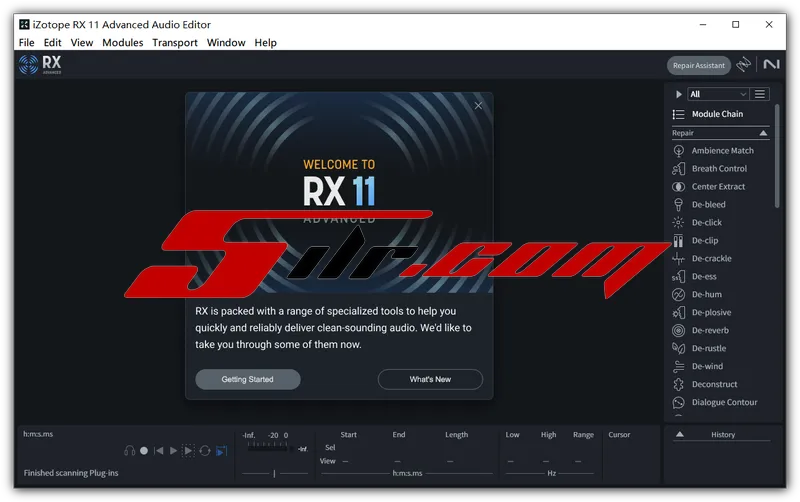This screenshot has height=502, width=800.
Task: Collapse the Repair module category
Action: click(763, 133)
